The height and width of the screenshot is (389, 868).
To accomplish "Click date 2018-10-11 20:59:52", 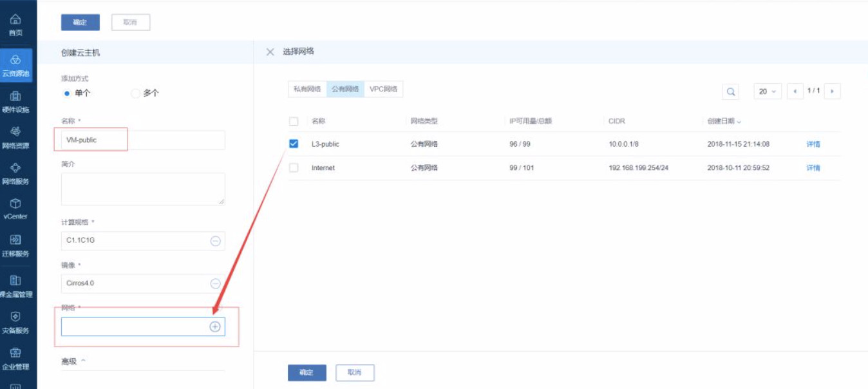I will (739, 168).
